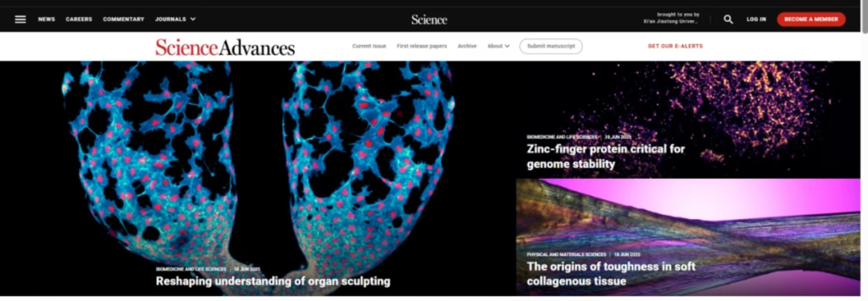The image size is (868, 301).
Task: Go to the Commentary section
Action: (124, 19)
